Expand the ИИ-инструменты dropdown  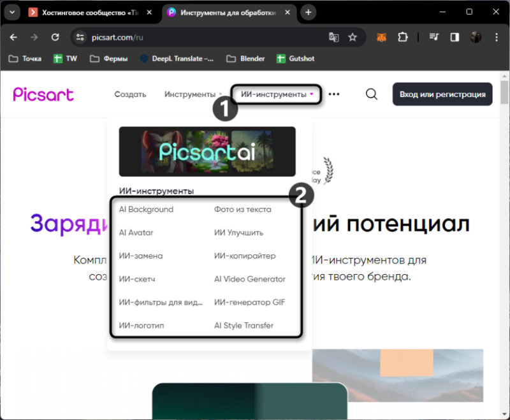[277, 94]
